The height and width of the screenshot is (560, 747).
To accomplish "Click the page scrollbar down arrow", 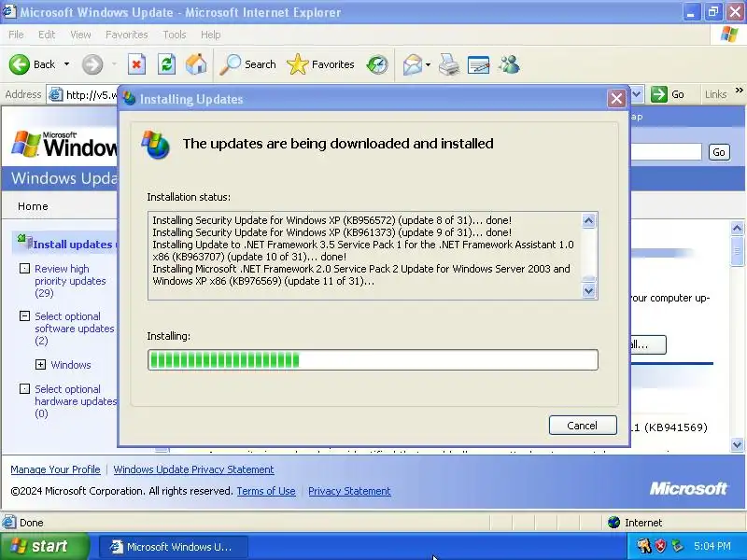I will pyautogui.click(x=737, y=445).
